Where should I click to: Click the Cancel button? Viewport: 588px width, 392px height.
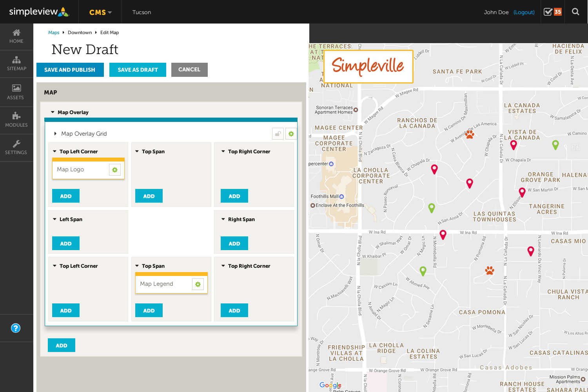coord(189,70)
